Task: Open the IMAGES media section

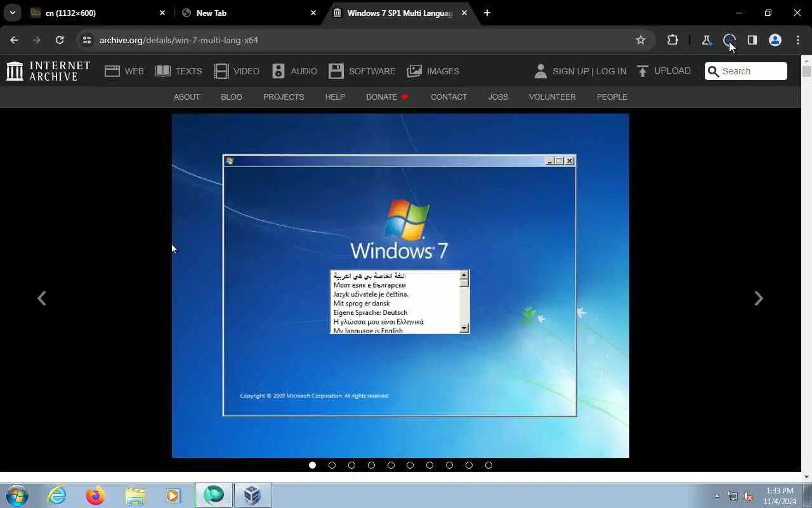Action: click(433, 71)
